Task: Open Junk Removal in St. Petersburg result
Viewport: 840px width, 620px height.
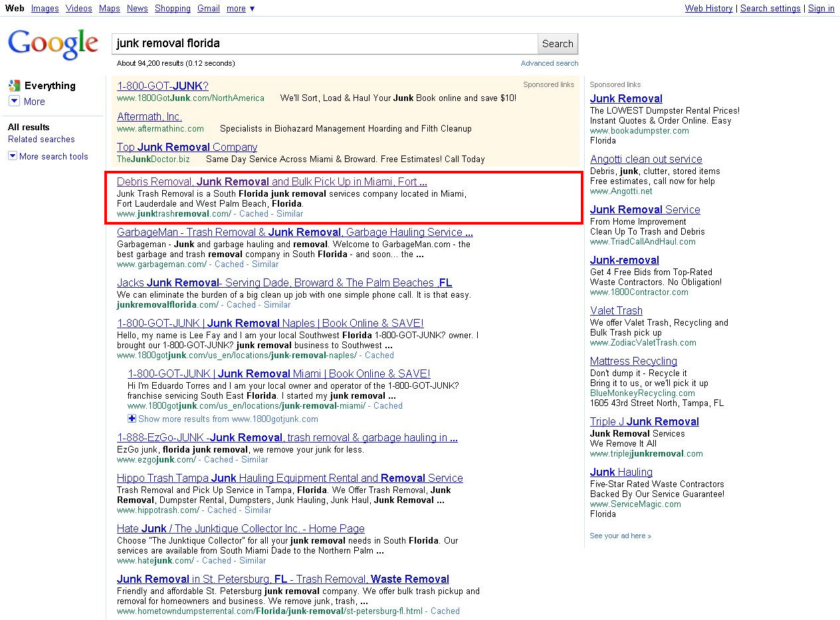Action: click(x=283, y=579)
